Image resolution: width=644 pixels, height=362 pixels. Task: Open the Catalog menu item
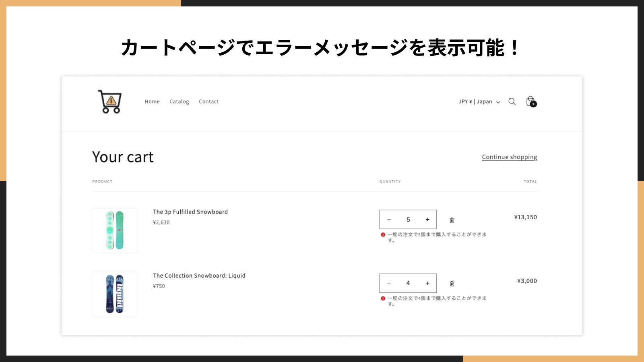click(179, 102)
